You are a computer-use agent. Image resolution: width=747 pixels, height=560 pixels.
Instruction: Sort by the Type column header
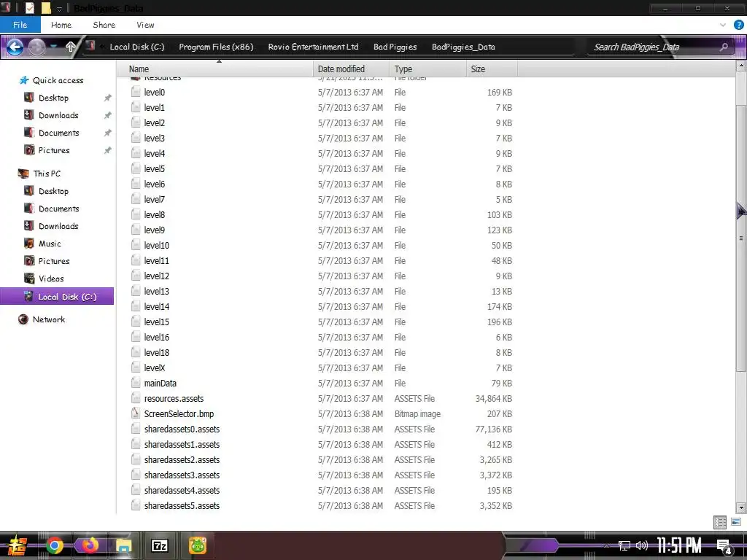click(x=427, y=69)
